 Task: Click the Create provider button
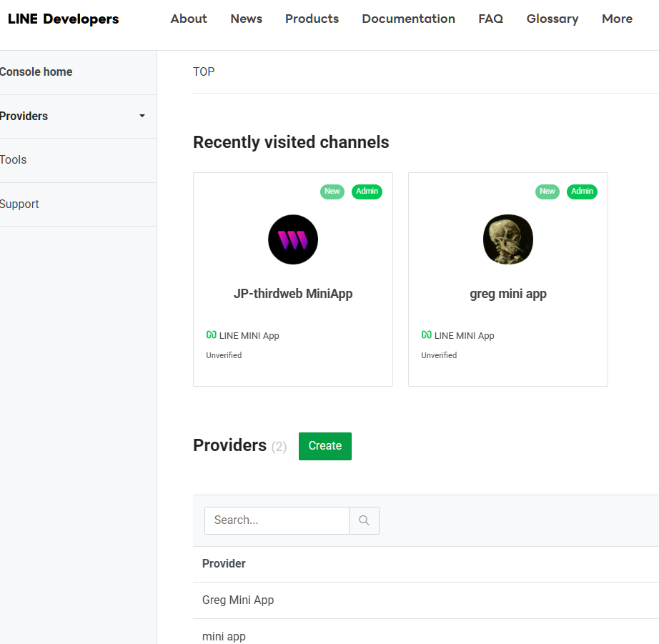(325, 446)
